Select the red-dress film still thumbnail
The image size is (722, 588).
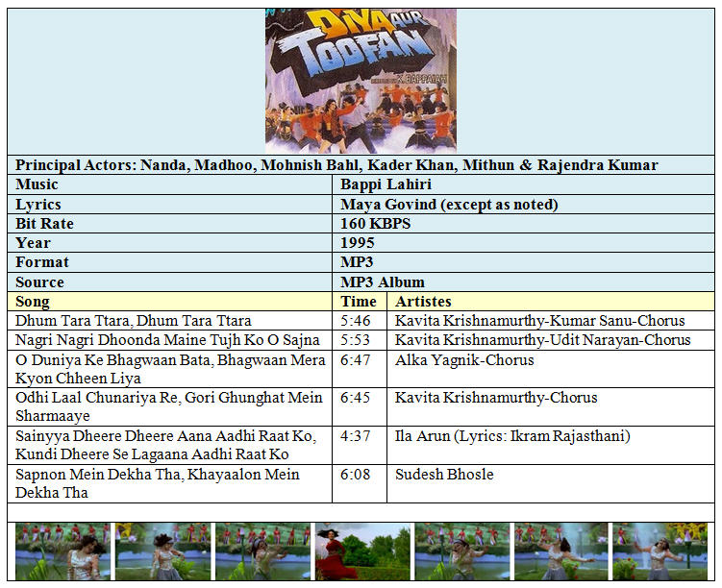tap(362, 551)
